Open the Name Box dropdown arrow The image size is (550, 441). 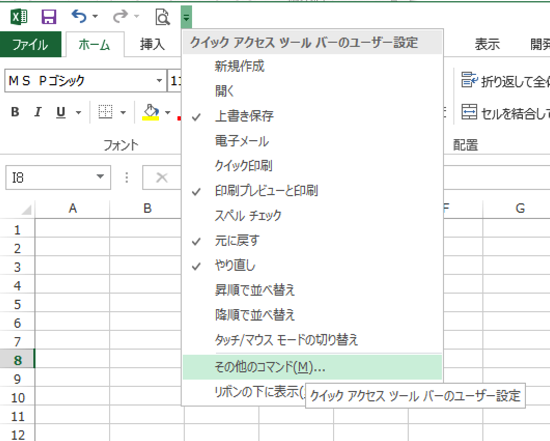[x=100, y=176]
